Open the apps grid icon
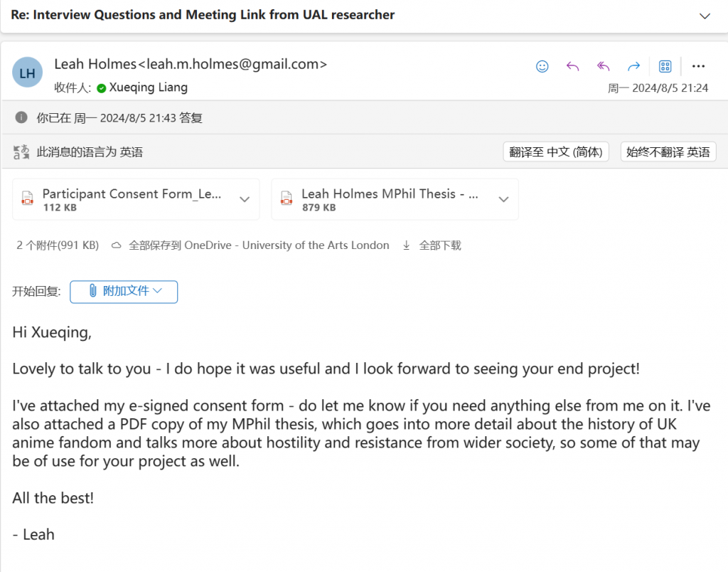The width and height of the screenshot is (728, 572). (665, 66)
